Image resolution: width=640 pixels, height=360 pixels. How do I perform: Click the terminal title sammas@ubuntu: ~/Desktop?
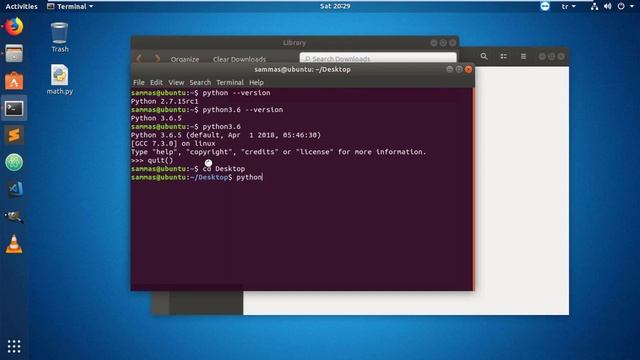click(x=302, y=69)
